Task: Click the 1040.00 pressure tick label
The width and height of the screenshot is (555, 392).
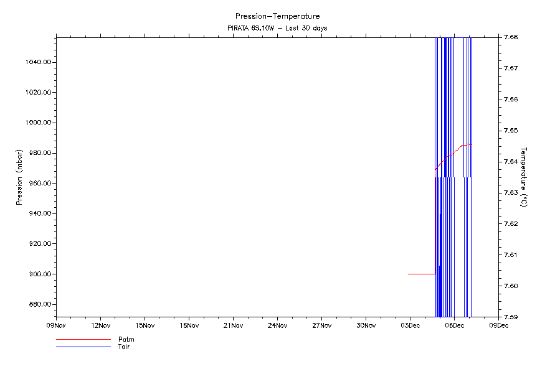Action: pyautogui.click(x=39, y=62)
